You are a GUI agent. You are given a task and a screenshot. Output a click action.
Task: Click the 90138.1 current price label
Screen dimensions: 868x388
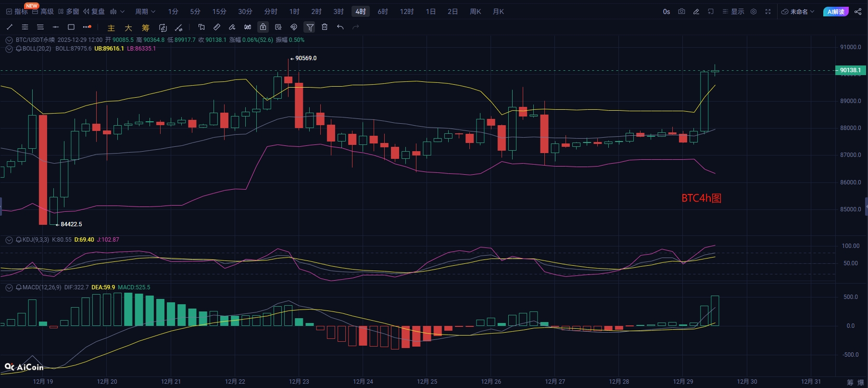(850, 70)
